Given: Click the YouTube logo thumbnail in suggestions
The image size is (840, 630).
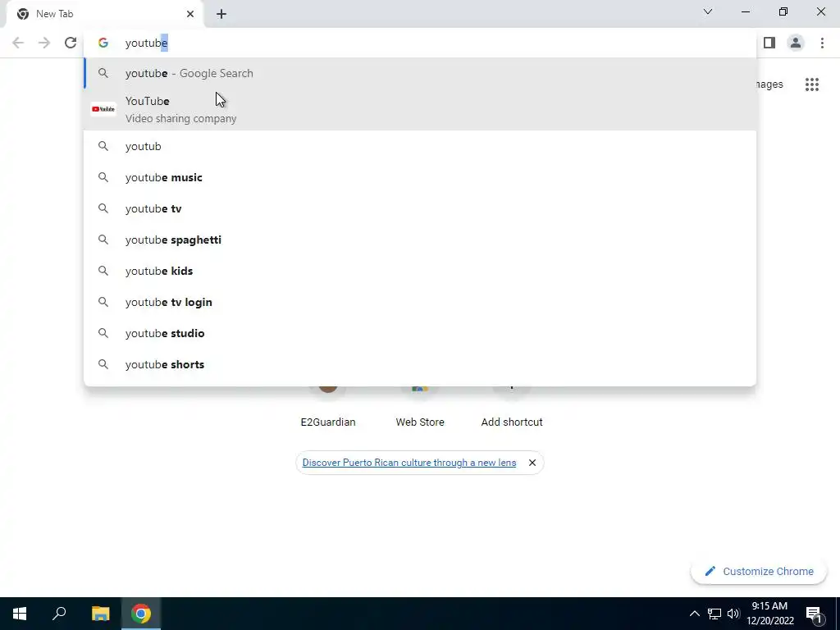Looking at the screenshot, I should pyautogui.click(x=103, y=109).
